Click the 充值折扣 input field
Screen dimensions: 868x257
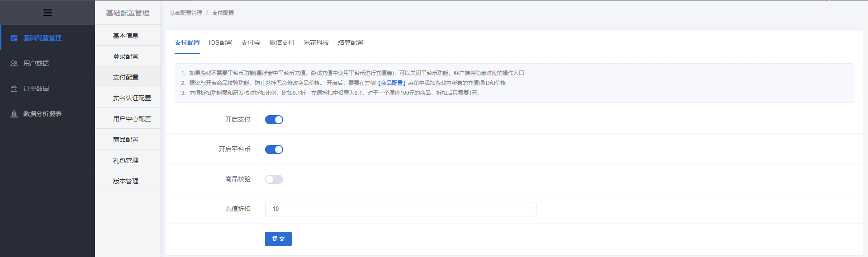click(400, 209)
